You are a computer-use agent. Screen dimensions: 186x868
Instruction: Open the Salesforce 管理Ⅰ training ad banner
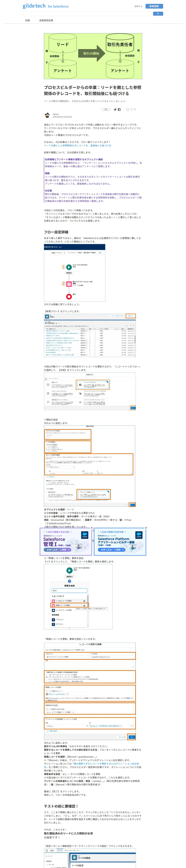(66, 541)
